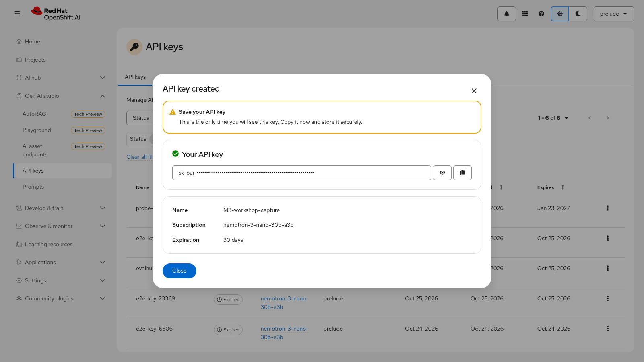Viewport: 644px width, 362px height.
Task: Sort by the Expires column
Action: 551,187
